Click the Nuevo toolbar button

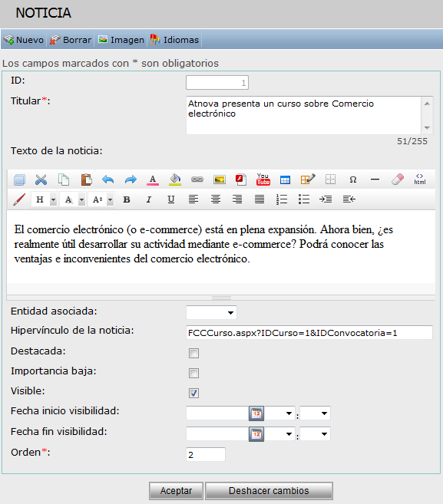[x=24, y=40]
